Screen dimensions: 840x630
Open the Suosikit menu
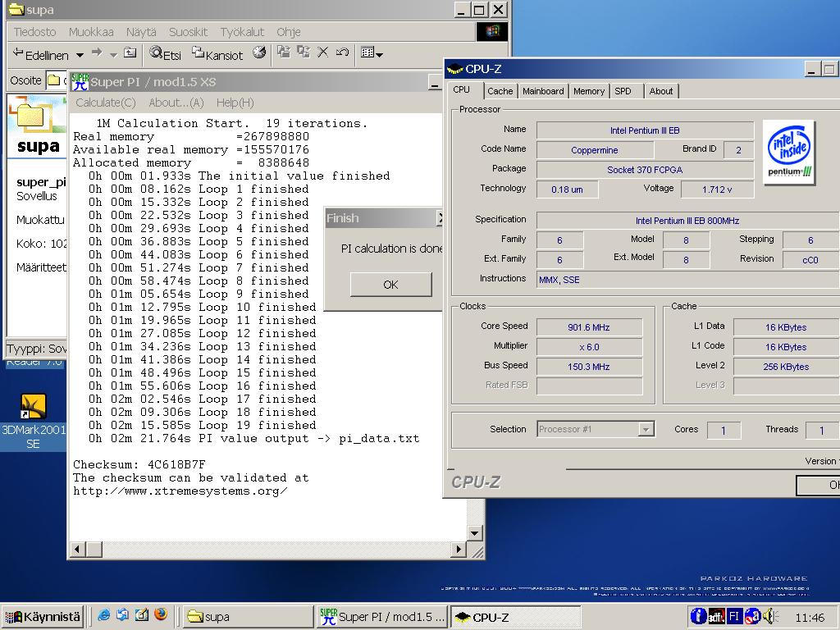tap(188, 32)
